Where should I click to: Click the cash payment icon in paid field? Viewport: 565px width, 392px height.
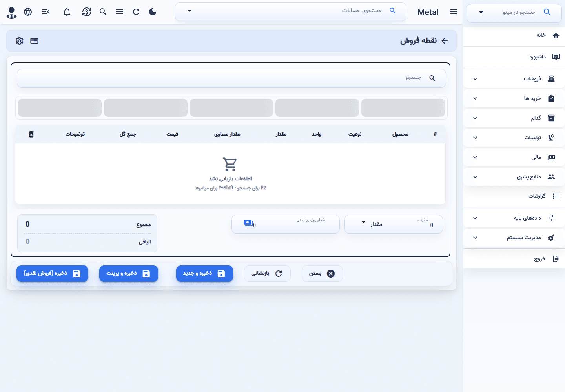[x=248, y=223]
